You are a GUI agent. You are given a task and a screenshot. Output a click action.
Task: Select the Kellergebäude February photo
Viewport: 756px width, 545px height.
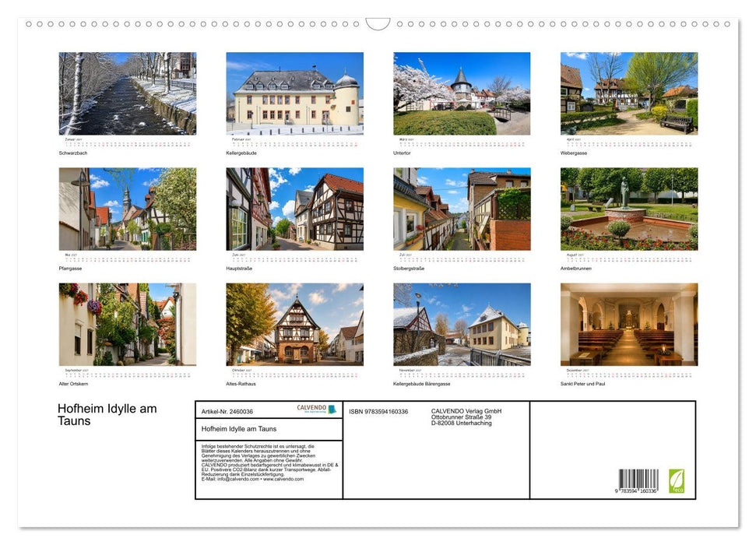tap(294, 93)
